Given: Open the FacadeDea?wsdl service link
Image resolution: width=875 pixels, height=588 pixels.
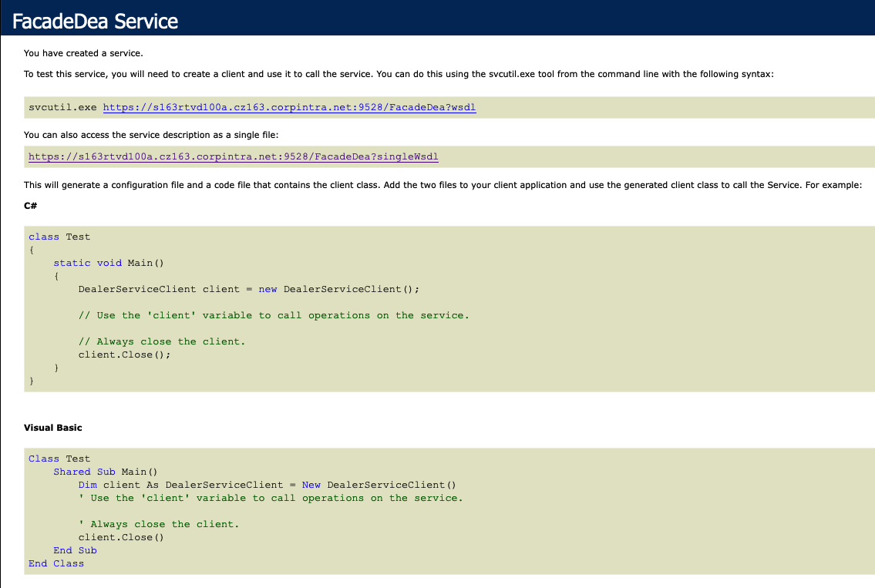Looking at the screenshot, I should coord(289,107).
